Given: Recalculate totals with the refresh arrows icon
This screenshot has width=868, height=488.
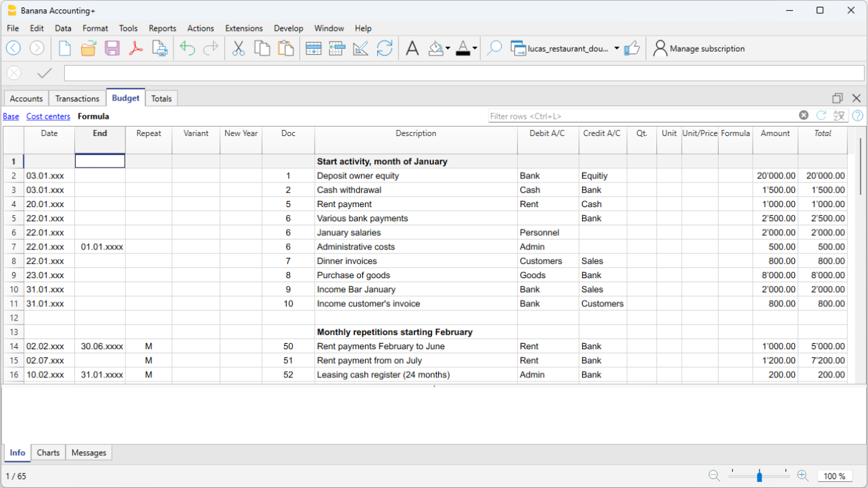Looking at the screenshot, I should (x=384, y=48).
